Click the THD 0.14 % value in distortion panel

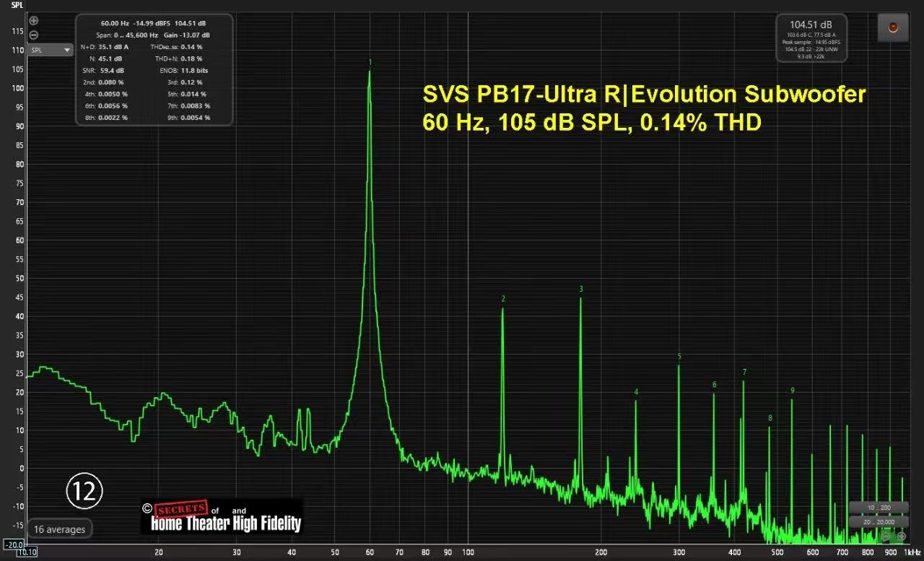pos(192,47)
